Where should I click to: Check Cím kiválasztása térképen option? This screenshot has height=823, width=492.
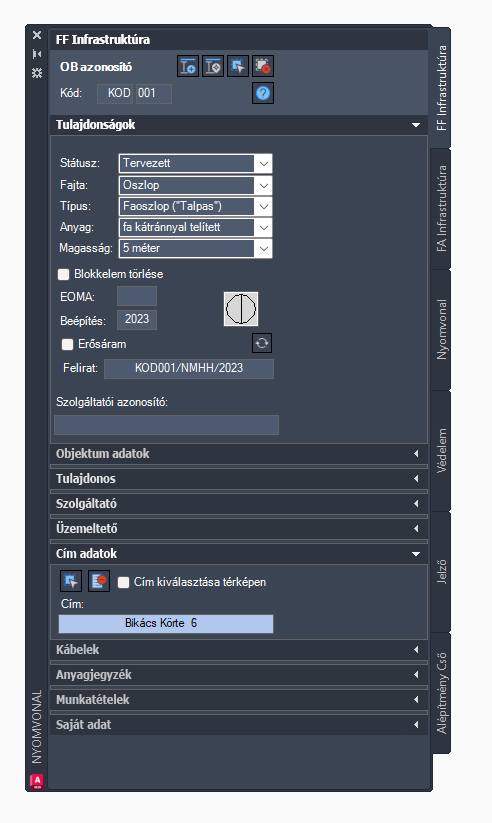[x=123, y=582]
